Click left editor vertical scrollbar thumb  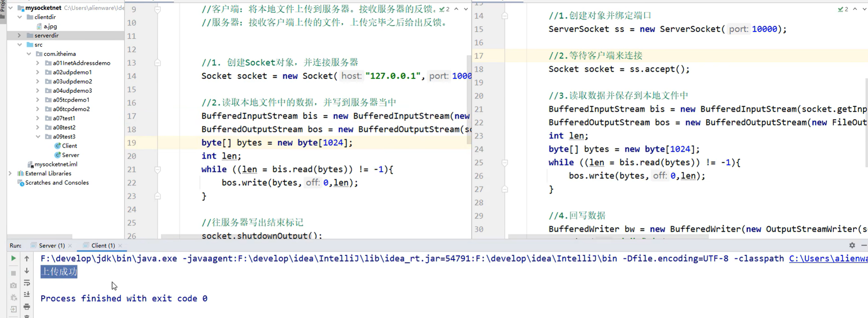pyautogui.click(x=469, y=99)
